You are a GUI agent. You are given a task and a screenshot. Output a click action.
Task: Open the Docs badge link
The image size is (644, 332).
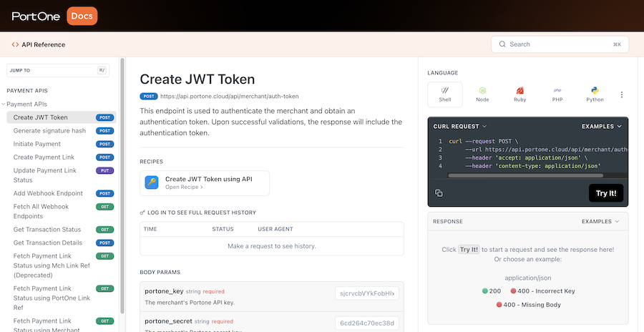[82, 16]
